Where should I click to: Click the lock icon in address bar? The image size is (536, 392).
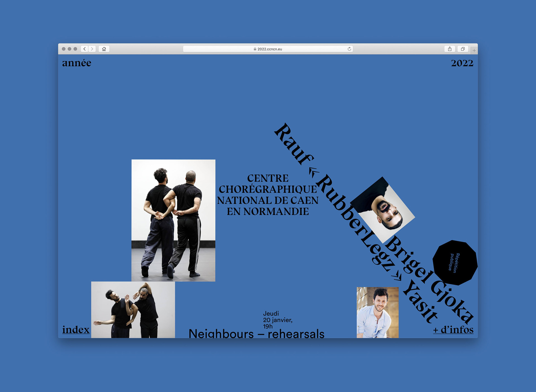click(255, 49)
